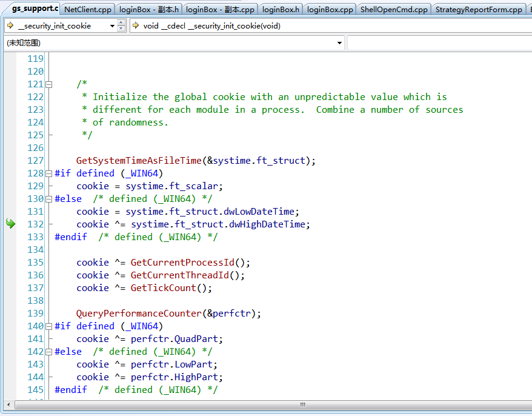Click the down arrow of the navigation spinner
The image size is (532, 416).
tap(121, 29)
